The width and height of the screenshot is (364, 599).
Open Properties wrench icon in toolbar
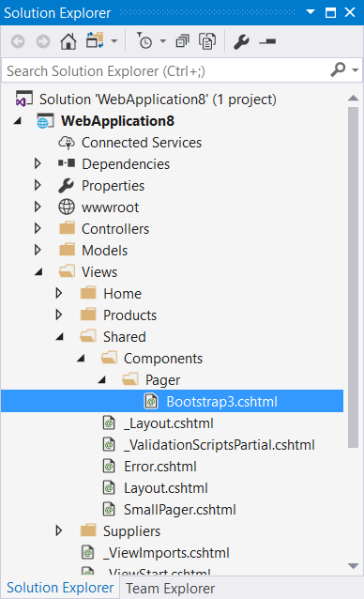pos(241,41)
